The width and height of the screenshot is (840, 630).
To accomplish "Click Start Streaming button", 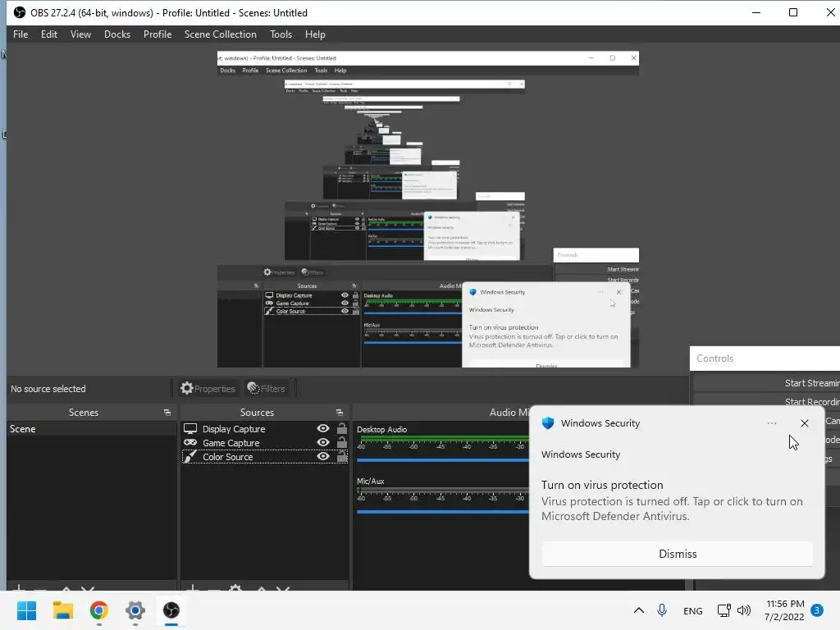I will (767, 383).
